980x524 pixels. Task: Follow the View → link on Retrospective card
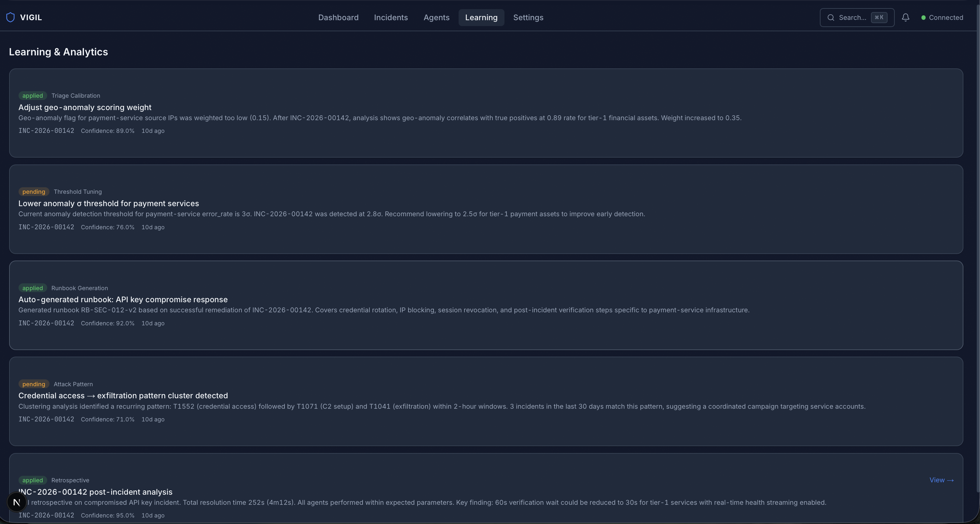(x=941, y=480)
